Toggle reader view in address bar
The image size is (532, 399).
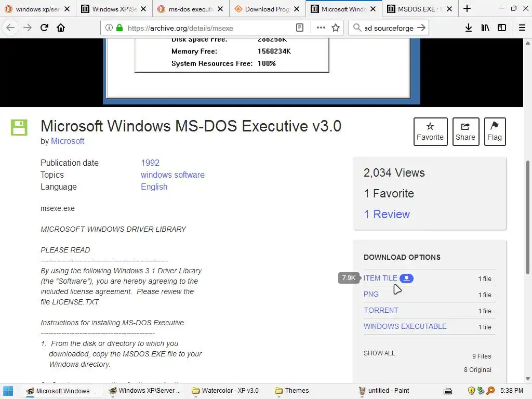pos(300,28)
